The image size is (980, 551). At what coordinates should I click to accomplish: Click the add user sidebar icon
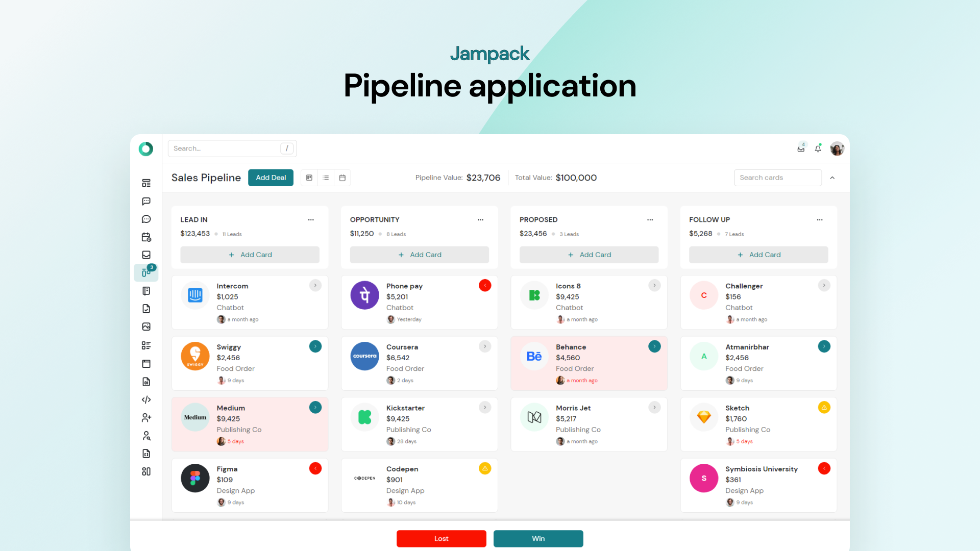click(146, 418)
